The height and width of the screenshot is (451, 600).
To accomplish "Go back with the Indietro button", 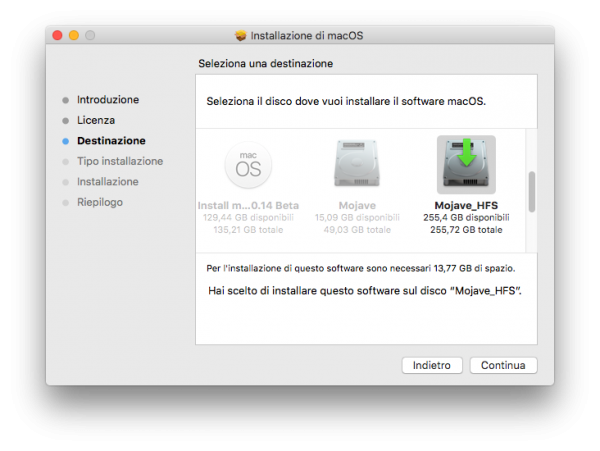I will 432,365.
